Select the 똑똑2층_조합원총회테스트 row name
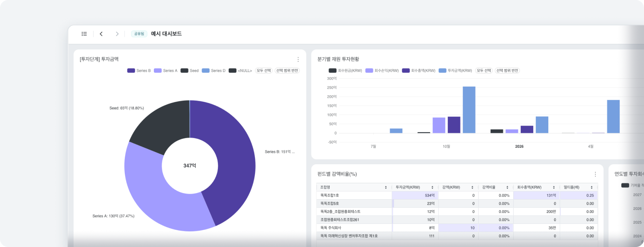 pos(340,212)
